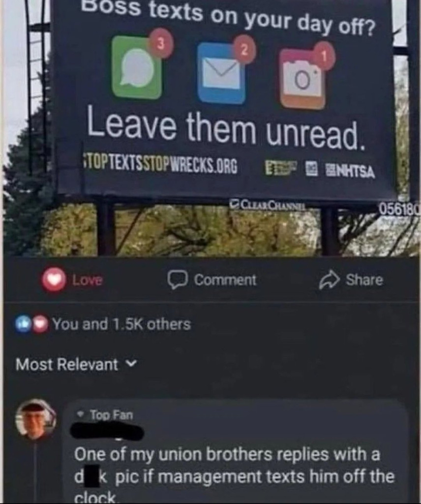Screen dimensions: 421x504
Task: Click the red Love heart reaction icon
Action: click(54, 280)
